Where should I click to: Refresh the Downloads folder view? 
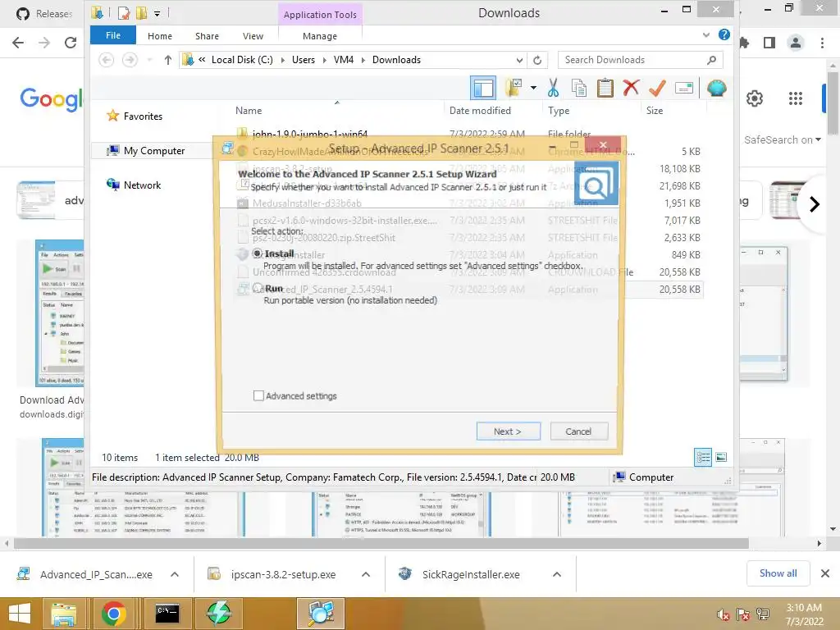click(x=537, y=60)
